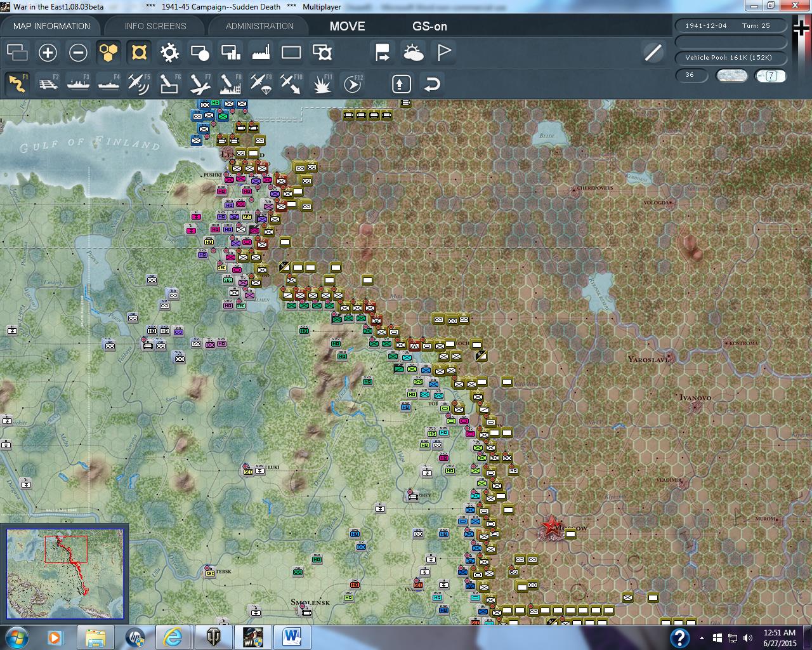Click the Cherepovets city label
Screen dimensions: 812x650
(x=595, y=189)
